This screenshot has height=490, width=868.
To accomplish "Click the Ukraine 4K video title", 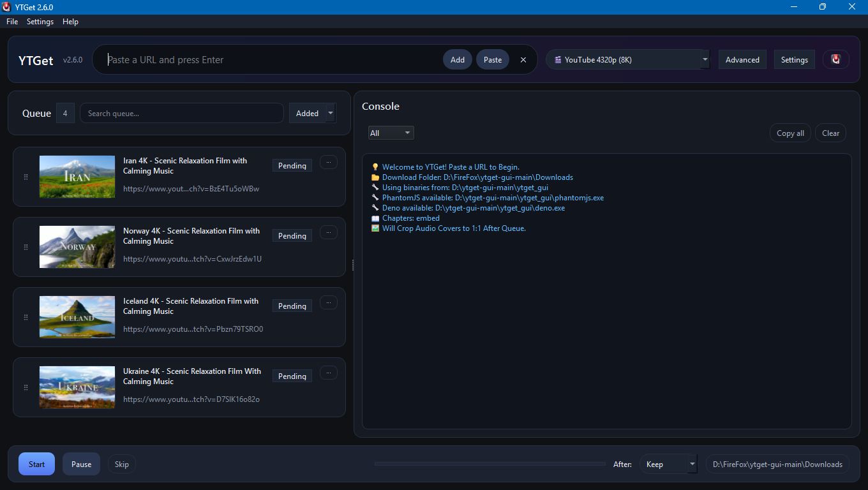I will coord(192,376).
